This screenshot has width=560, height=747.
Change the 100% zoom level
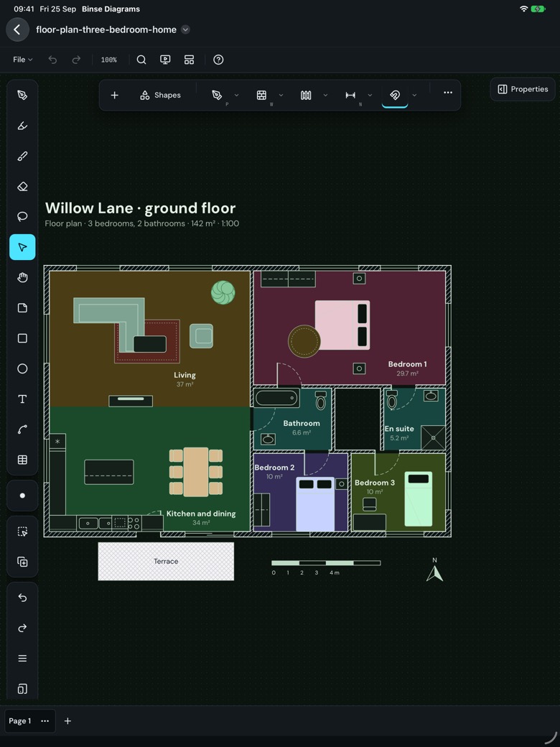coord(108,60)
